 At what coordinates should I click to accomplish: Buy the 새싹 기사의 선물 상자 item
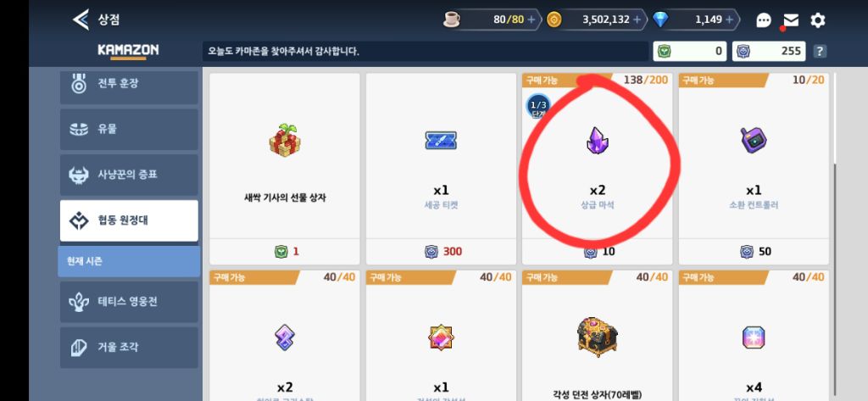[285, 169]
